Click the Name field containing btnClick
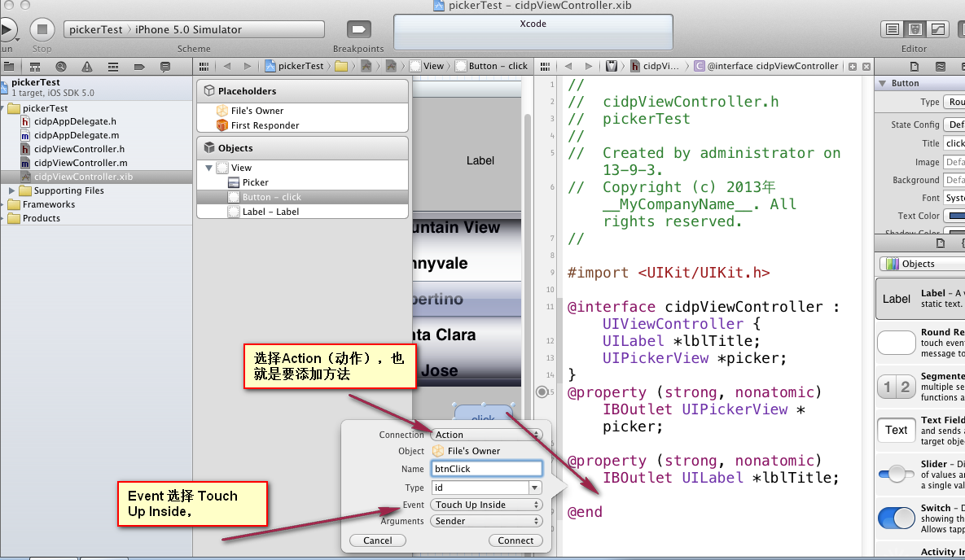The width and height of the screenshot is (965, 560). 486,469
